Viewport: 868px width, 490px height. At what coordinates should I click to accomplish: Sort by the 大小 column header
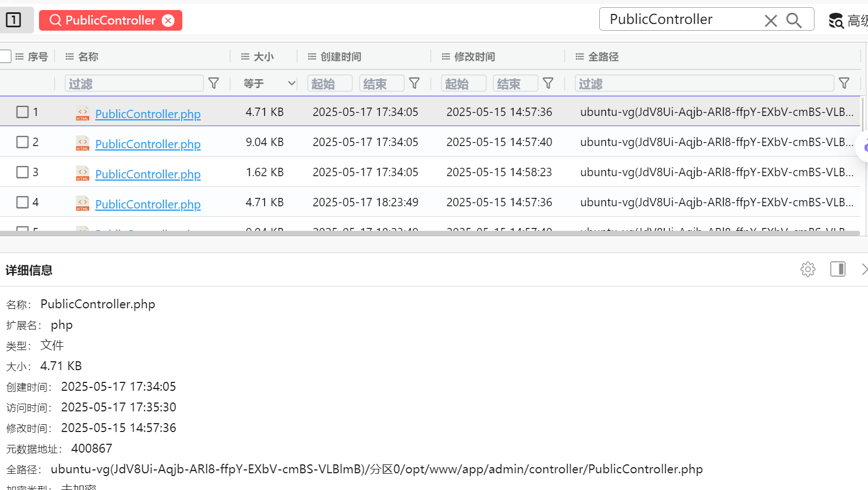(x=264, y=57)
